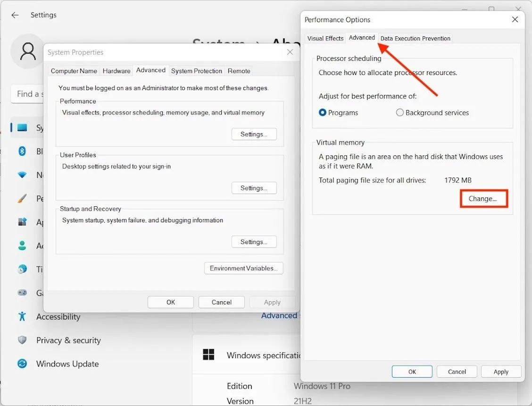Click the Settings back arrow icon
Image resolution: width=532 pixels, height=406 pixels.
[15, 15]
